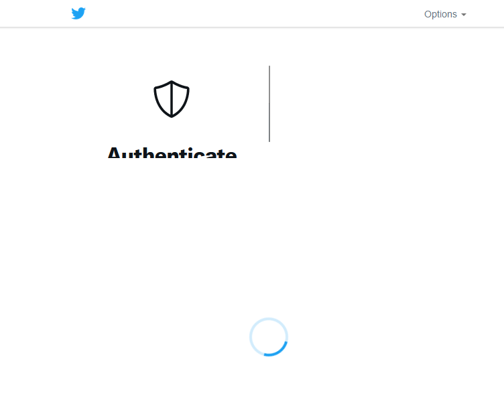Click the center line inside the shield
This screenshot has width=504, height=420.
pos(172,99)
